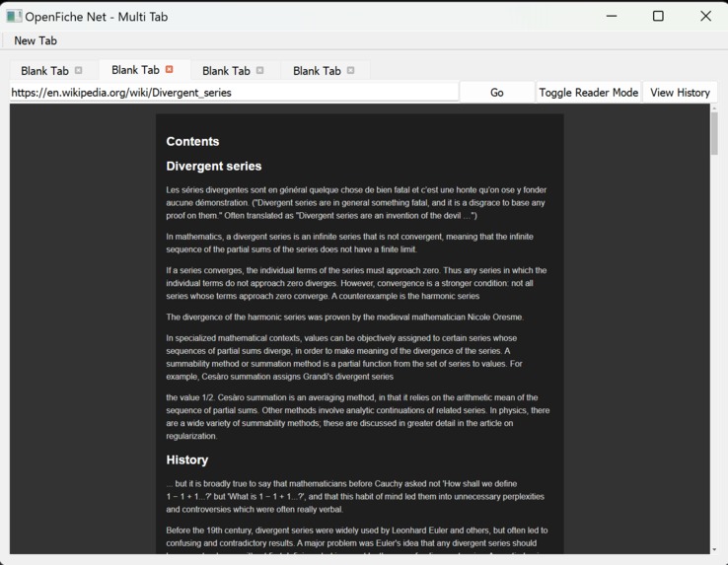Click the URL address field
Viewport: 728px width, 565px height.
[x=234, y=93]
